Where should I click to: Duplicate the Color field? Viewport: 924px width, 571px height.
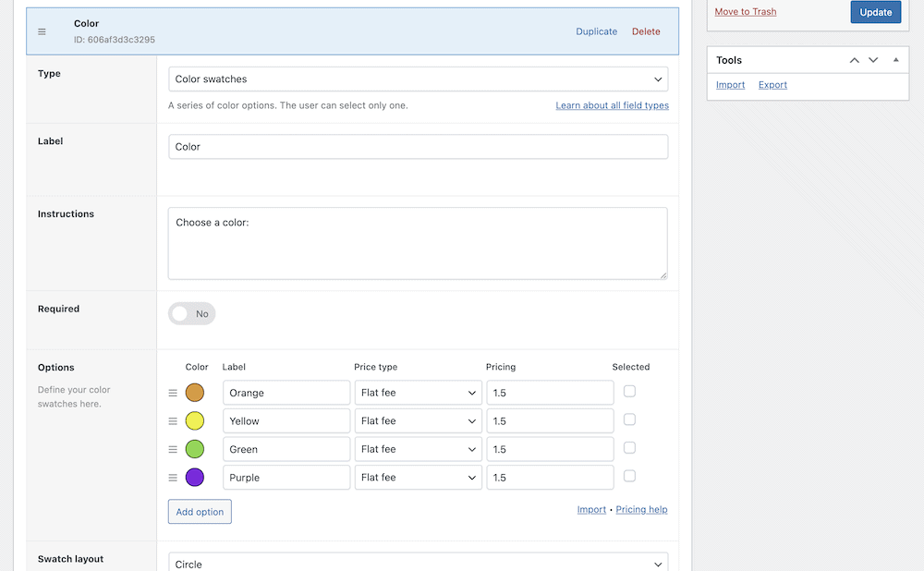[596, 30]
